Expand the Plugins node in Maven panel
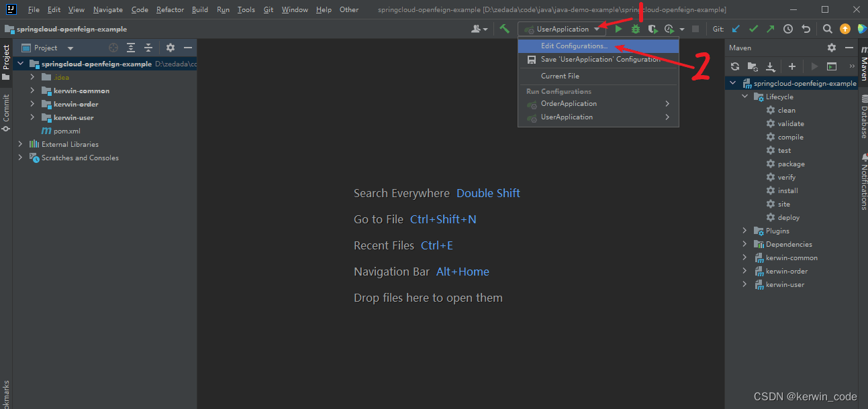This screenshot has height=409, width=868. click(x=744, y=230)
